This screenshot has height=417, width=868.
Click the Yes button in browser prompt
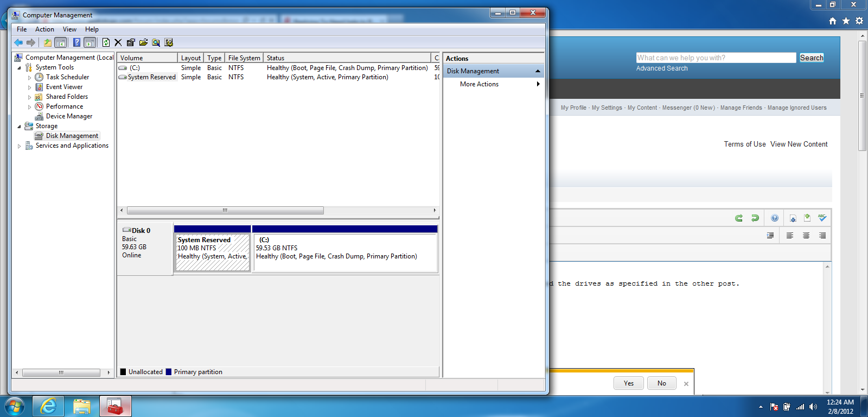click(629, 383)
